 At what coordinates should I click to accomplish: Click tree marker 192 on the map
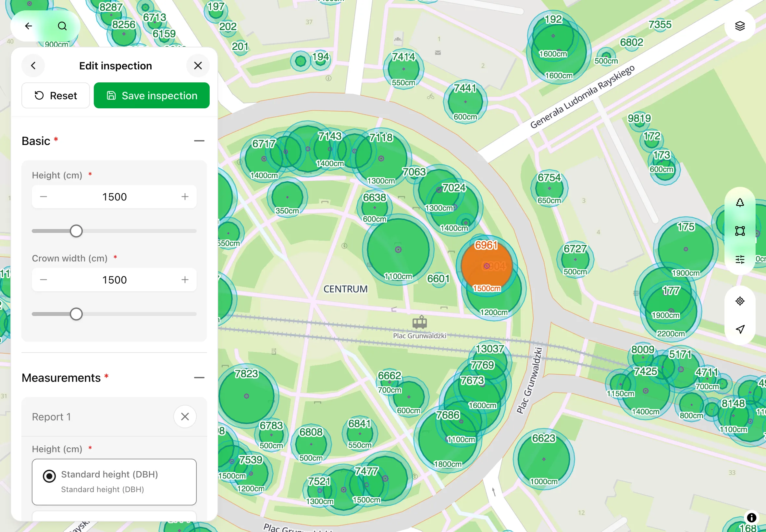click(x=553, y=36)
